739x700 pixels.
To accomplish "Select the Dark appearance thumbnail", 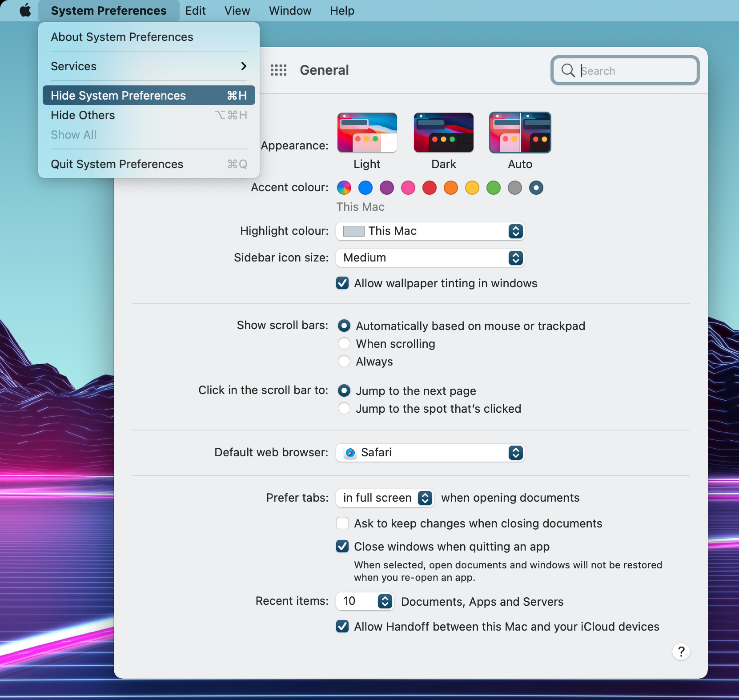I will coord(444,133).
